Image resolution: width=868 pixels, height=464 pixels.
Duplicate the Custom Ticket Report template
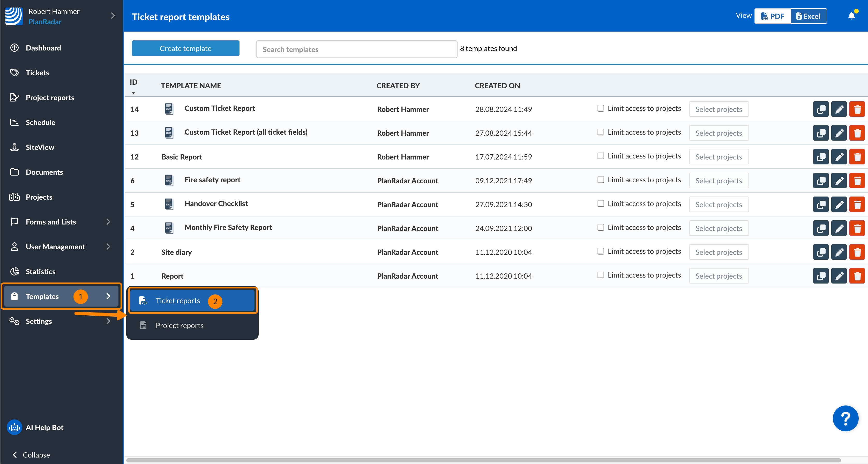point(820,109)
